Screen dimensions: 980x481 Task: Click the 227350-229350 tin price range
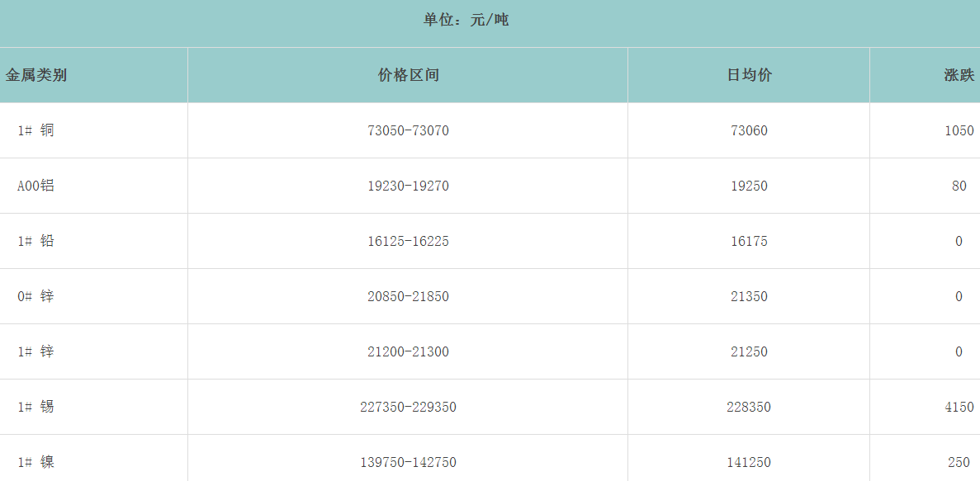click(408, 407)
